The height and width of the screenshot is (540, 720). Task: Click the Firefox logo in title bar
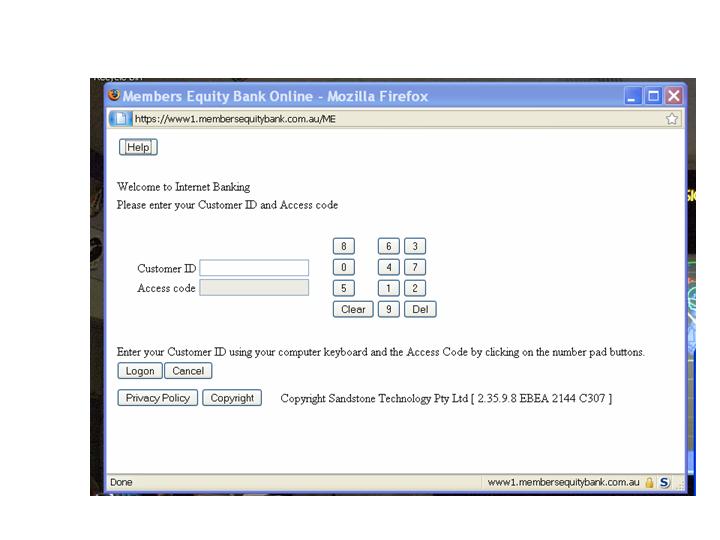114,96
